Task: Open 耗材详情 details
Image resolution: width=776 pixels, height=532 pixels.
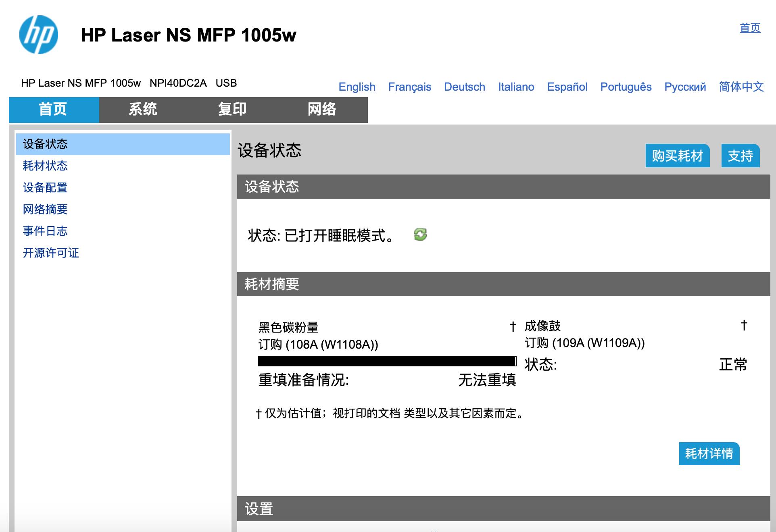Action: click(709, 454)
